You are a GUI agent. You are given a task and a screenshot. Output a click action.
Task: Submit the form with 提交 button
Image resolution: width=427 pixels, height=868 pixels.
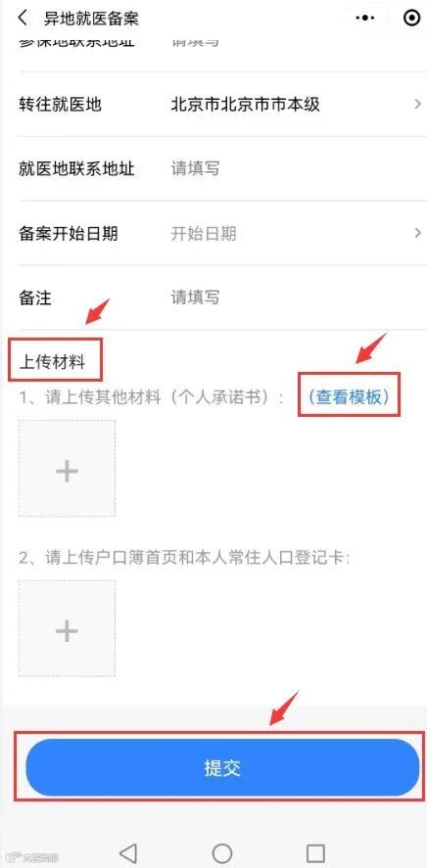pos(222,767)
